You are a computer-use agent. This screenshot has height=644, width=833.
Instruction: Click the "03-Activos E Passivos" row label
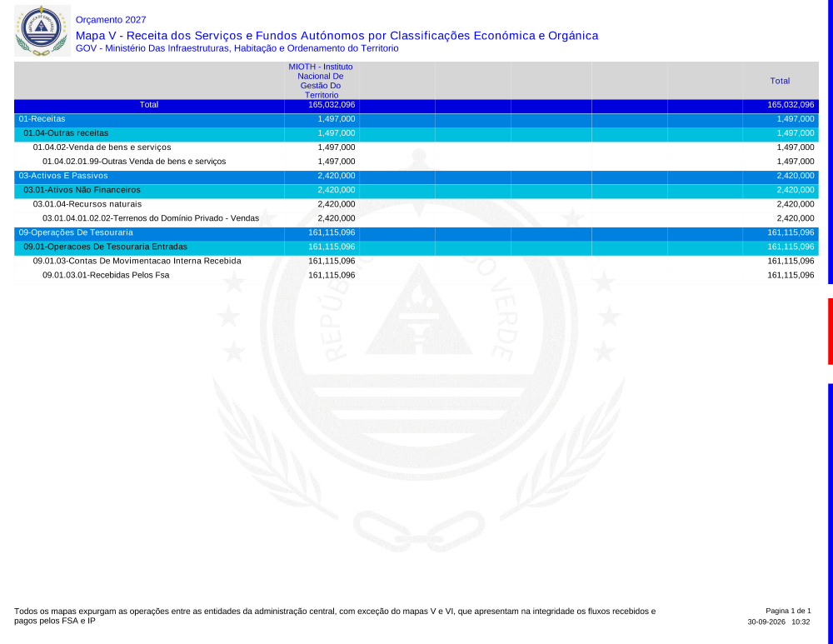click(x=63, y=176)
